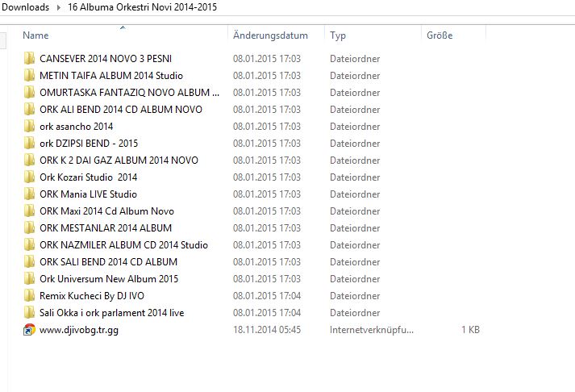This screenshot has height=392, width=575.
Task: Click Dateiordner type of ORK SALI BEND row
Action: pyautogui.click(x=355, y=261)
